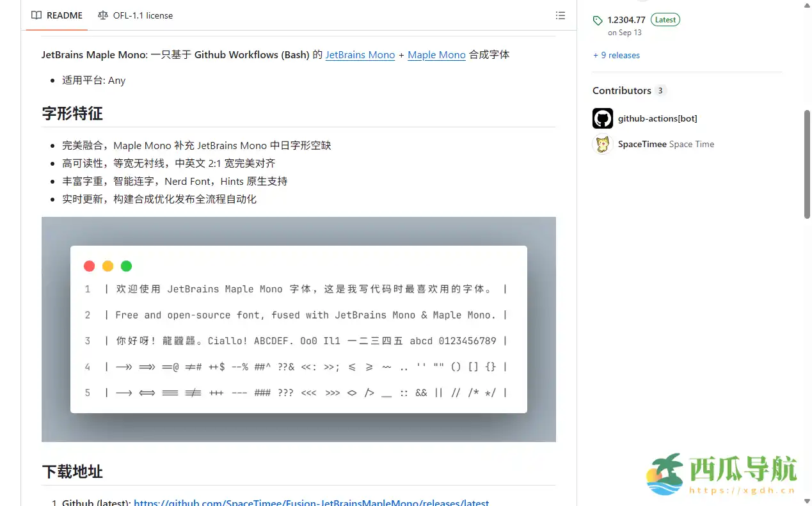Open the '+ 9 releases' link

pos(616,55)
